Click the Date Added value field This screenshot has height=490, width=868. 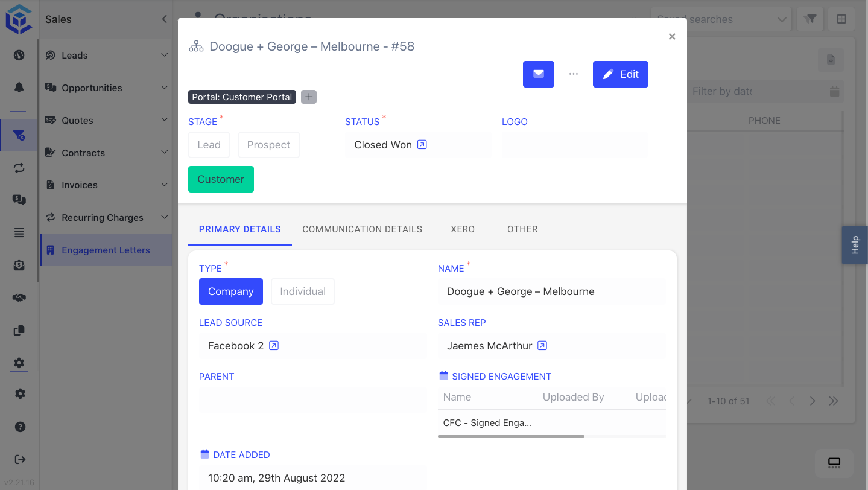[x=313, y=477]
